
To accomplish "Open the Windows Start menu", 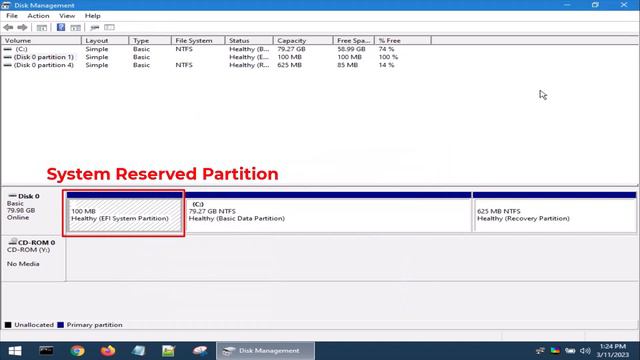I will pyautogui.click(x=15, y=351).
